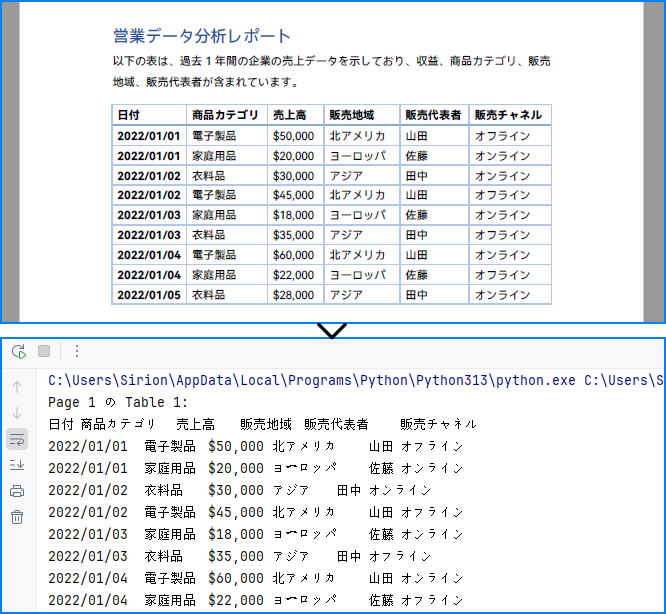Click the downward chevron between the two panels
666x614 pixels.
coord(332,330)
